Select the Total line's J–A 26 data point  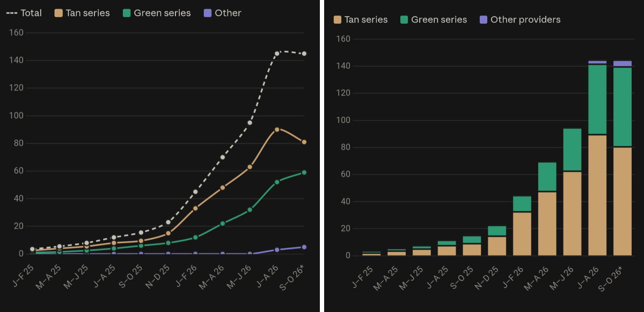click(x=277, y=54)
